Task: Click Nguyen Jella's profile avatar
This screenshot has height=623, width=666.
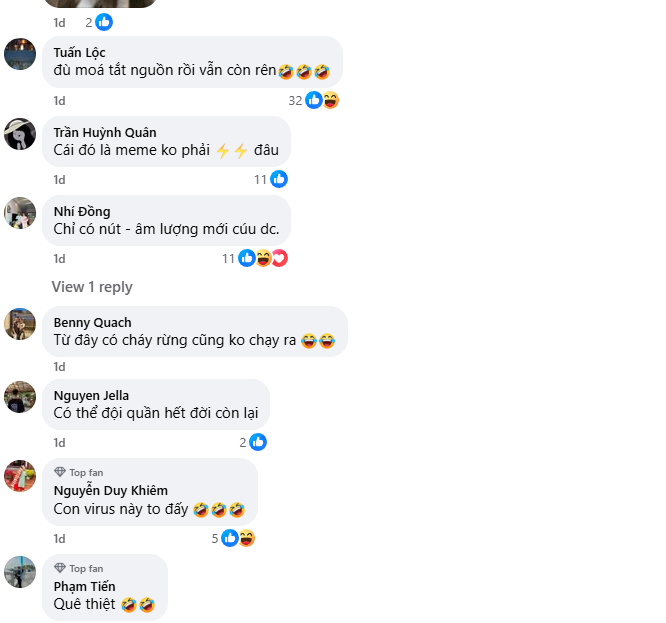Action: [20, 397]
